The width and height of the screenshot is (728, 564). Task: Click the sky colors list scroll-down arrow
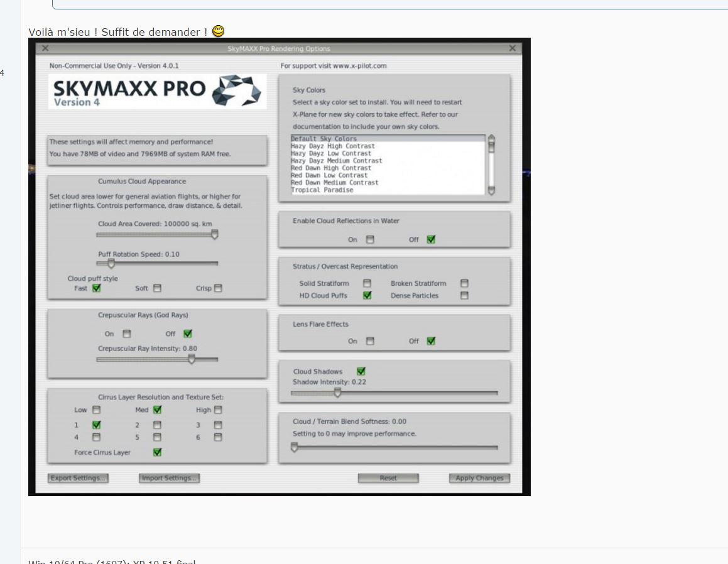[491, 190]
